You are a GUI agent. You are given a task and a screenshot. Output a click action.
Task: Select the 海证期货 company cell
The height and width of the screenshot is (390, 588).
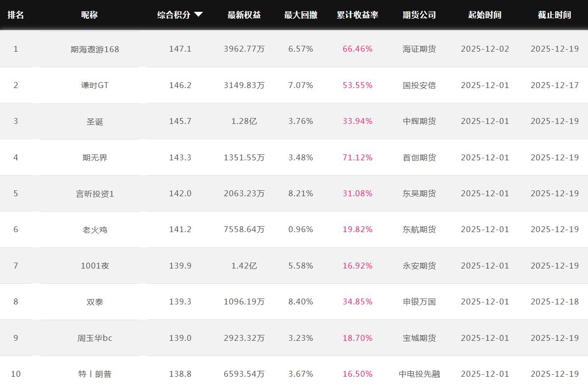click(x=419, y=49)
